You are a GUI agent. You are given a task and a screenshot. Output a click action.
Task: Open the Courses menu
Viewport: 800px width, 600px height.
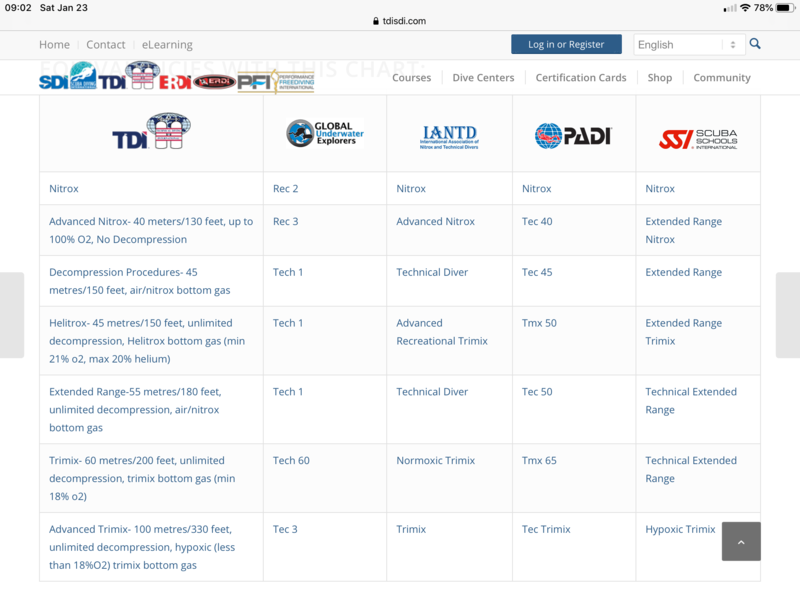pos(411,77)
